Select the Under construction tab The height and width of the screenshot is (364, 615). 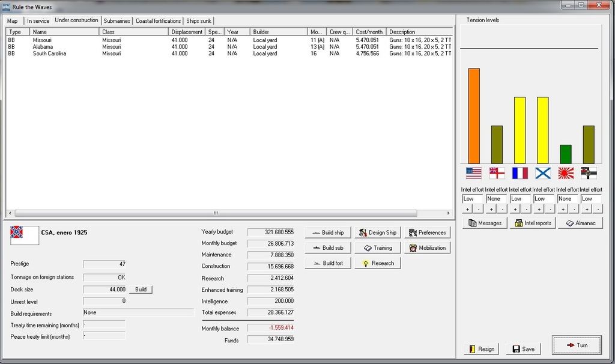pos(76,20)
